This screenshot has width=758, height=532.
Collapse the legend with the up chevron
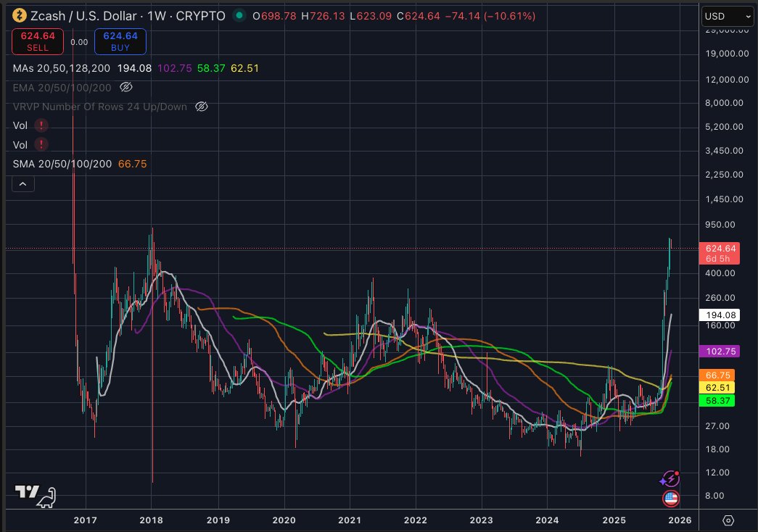click(x=22, y=183)
